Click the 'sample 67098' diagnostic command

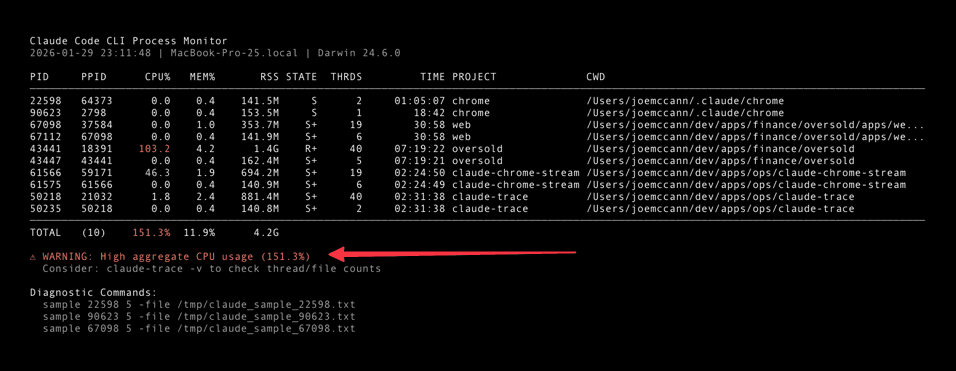tap(199, 329)
